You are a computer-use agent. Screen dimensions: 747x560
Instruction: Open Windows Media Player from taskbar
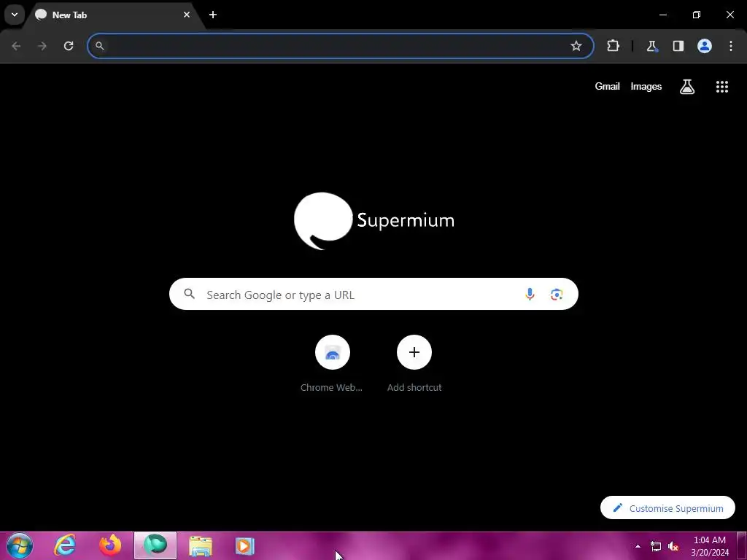coord(245,545)
